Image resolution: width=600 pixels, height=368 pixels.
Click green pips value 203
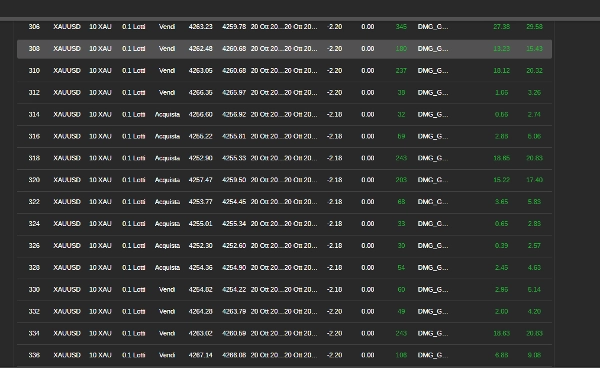(x=401, y=180)
